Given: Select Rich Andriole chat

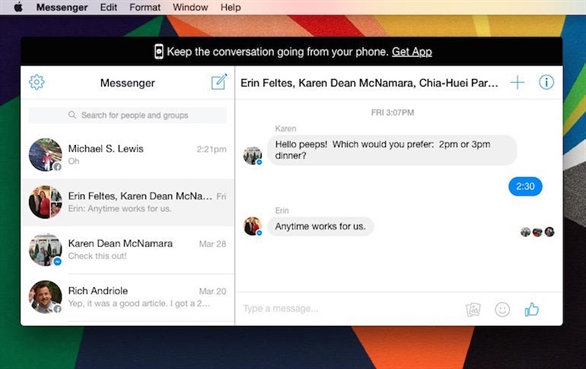Looking at the screenshot, I should pyautogui.click(x=128, y=297).
